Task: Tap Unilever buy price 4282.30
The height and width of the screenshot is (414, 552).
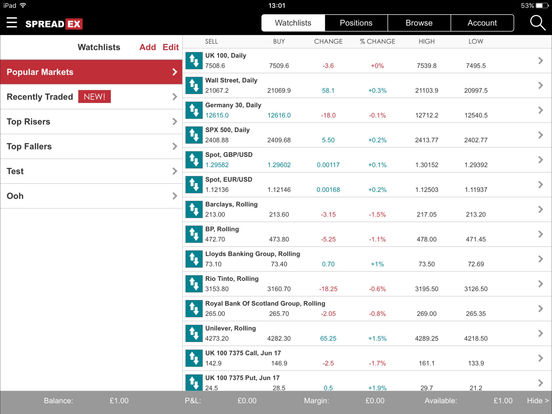Action: click(x=279, y=339)
